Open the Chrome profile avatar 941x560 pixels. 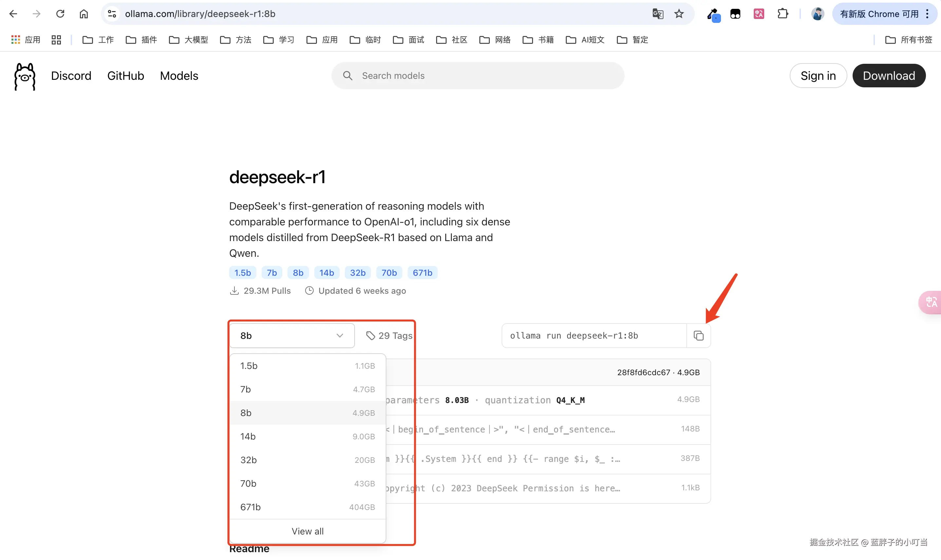pos(818,14)
